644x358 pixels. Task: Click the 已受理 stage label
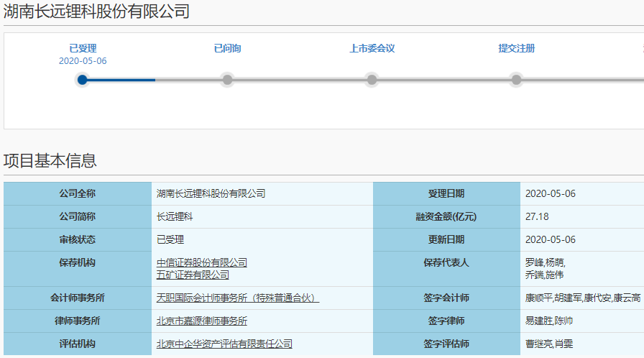coord(83,49)
